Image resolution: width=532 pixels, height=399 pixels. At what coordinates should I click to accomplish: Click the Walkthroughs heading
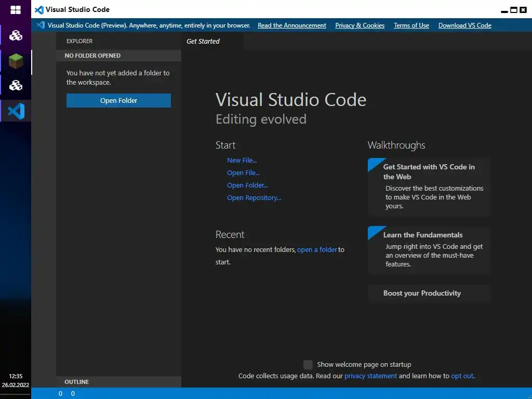click(x=396, y=145)
